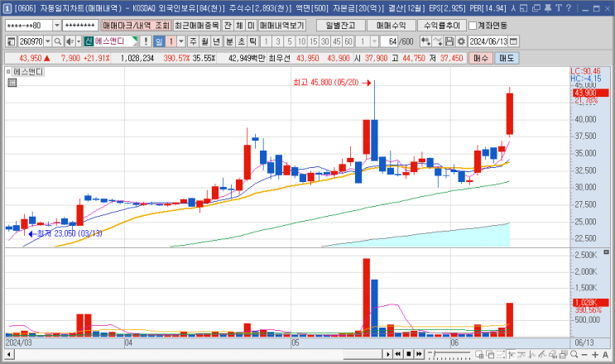Click the A auto-scale icon in bottom toolbar
Image resolution: width=615 pixels, height=364 pixels.
point(605,355)
